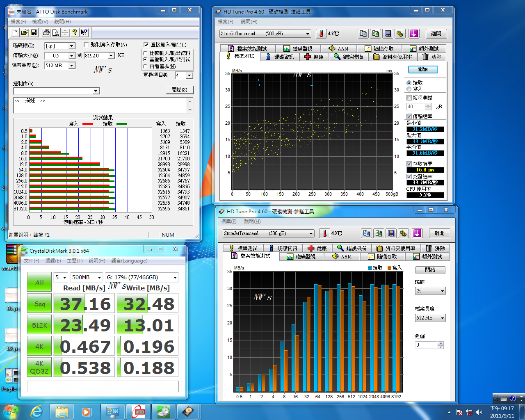Open the 語言(Language) menu in CrystalDiskMark
The image size is (525, 420).
click(129, 261)
